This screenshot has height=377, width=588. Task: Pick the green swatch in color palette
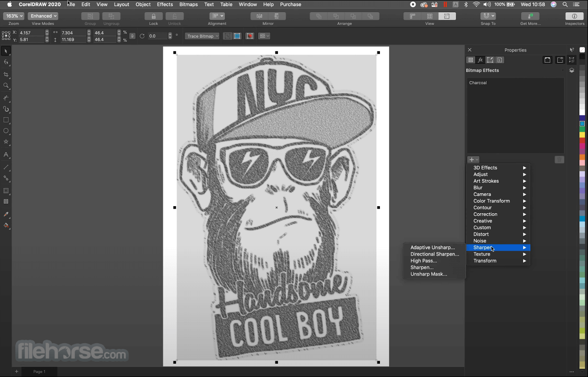coord(582,129)
